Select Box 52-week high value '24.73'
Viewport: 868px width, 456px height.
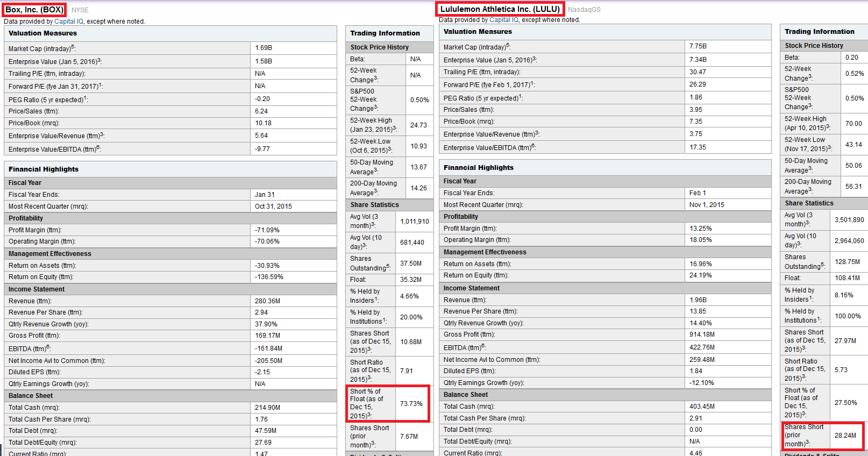click(418, 125)
